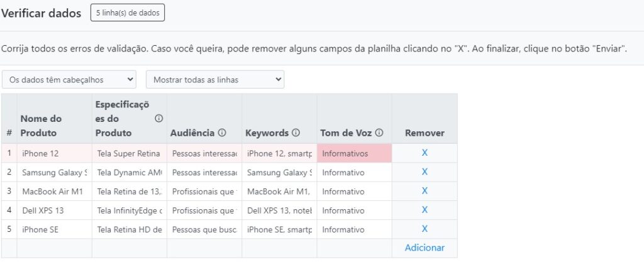Edit Dell XPS 13 audience cell
644x277 pixels.
(x=204, y=210)
